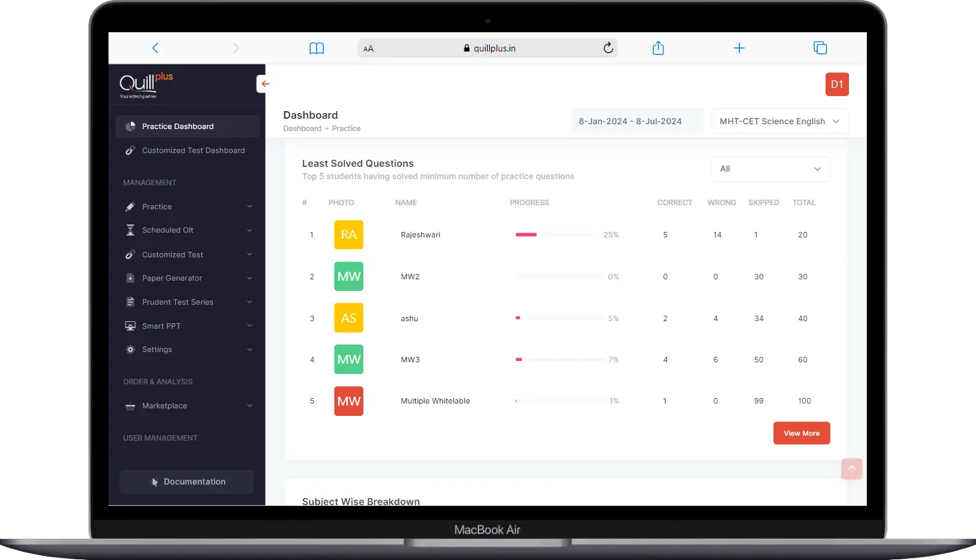Open the browser bookmarks book icon
Image resolution: width=976 pixels, height=560 pixels.
pyautogui.click(x=317, y=48)
